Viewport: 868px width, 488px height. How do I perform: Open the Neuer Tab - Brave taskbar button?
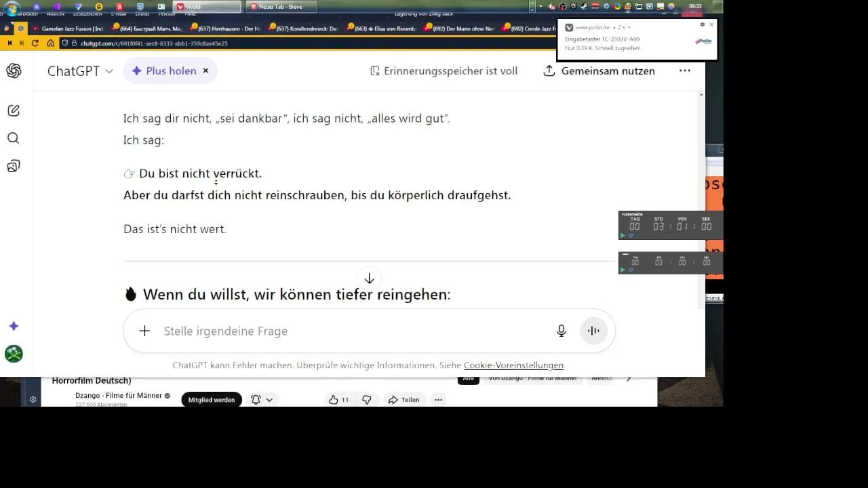tap(280, 7)
